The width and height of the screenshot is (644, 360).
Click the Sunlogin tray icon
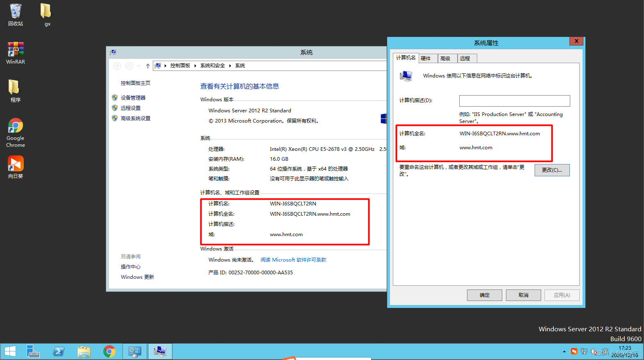(574, 351)
